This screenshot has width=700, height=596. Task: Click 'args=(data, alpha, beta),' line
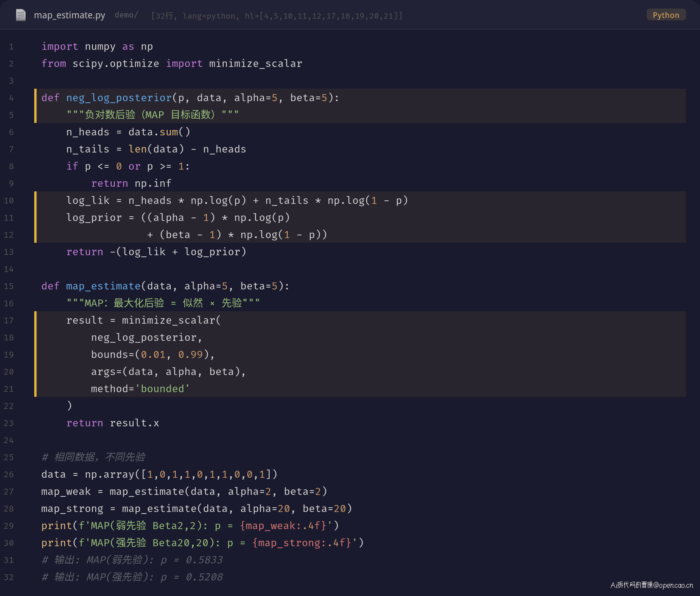coord(168,372)
